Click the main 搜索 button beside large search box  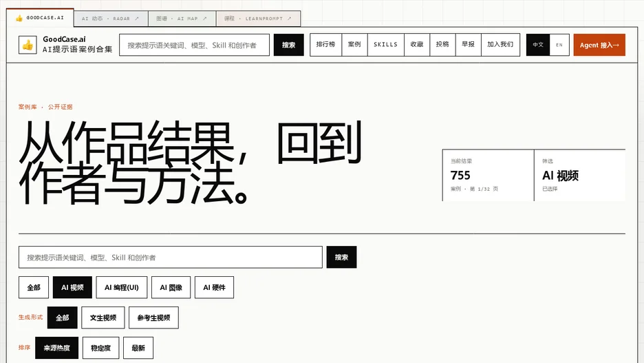[x=341, y=258]
